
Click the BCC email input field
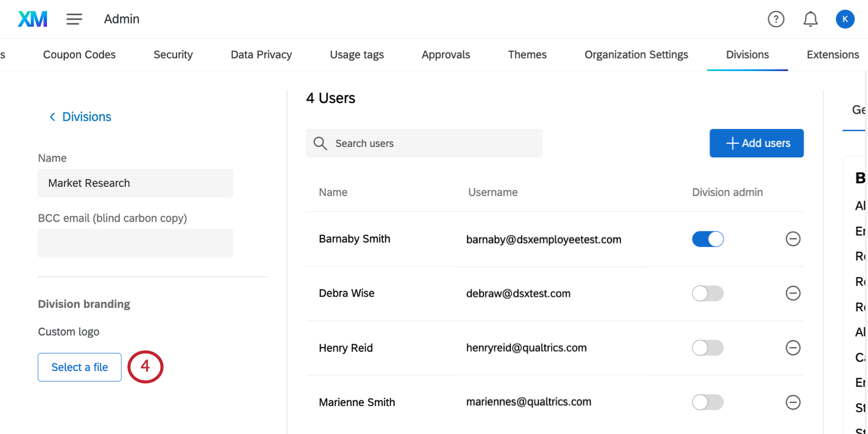tap(135, 243)
